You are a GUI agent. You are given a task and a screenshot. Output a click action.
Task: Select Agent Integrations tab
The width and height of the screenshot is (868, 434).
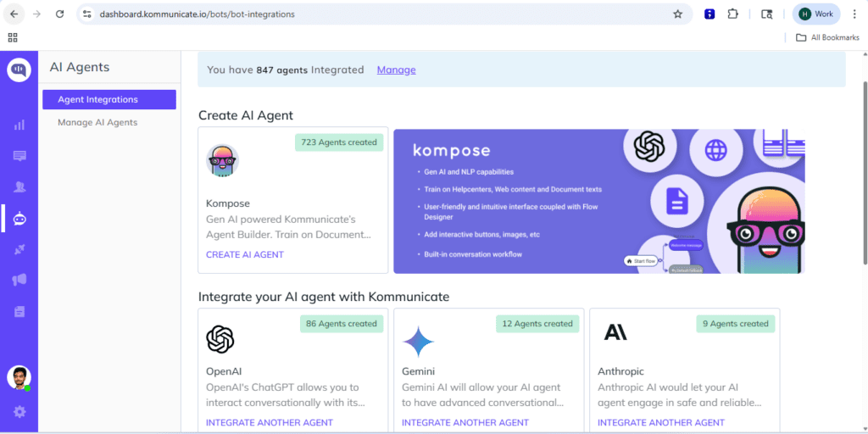[x=109, y=100]
